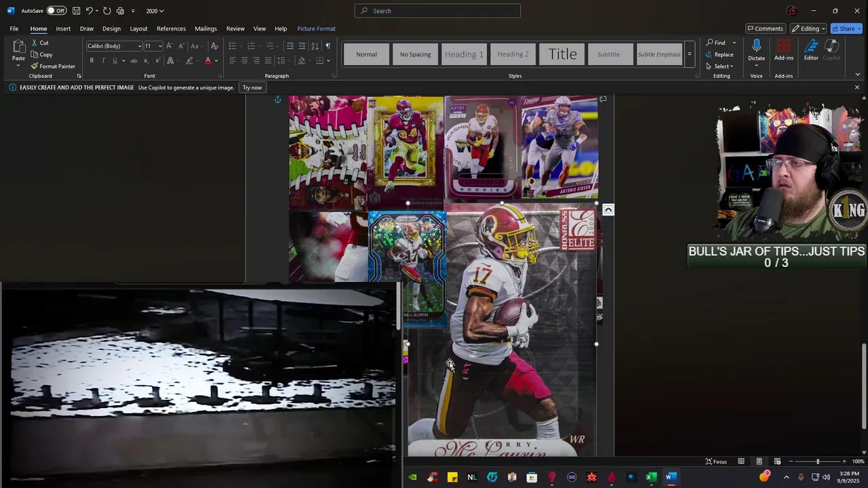
Task: Open the 2020 document name dropdown
Action: point(155,11)
